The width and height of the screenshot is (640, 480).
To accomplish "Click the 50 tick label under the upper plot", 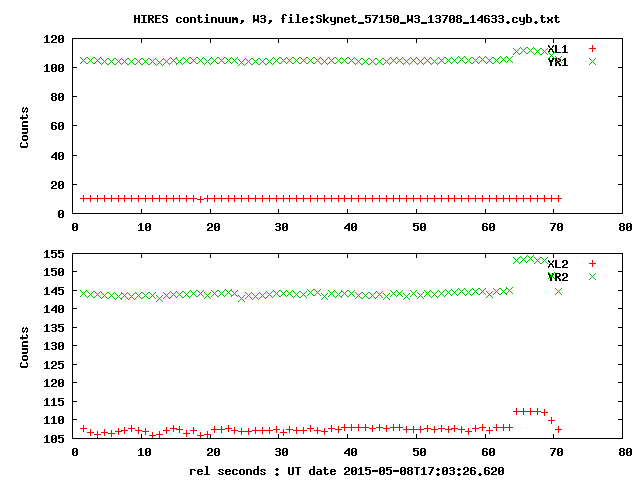I will click(x=419, y=227).
